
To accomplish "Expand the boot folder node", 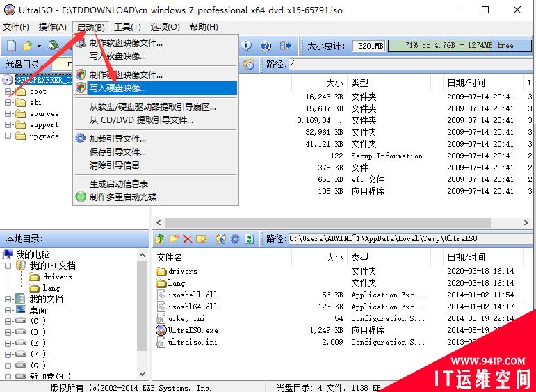I will (x=8, y=91).
